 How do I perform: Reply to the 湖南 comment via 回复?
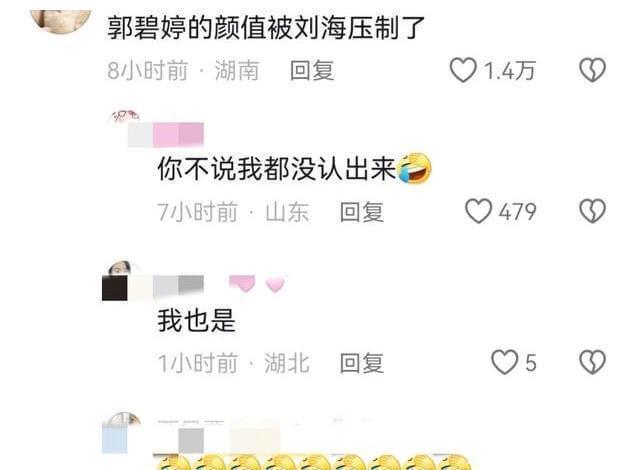click(x=312, y=71)
